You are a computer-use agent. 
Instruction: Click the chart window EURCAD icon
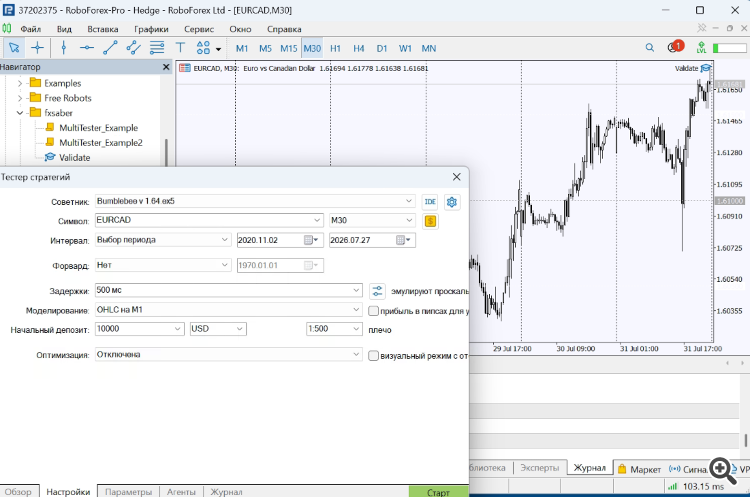coord(185,68)
